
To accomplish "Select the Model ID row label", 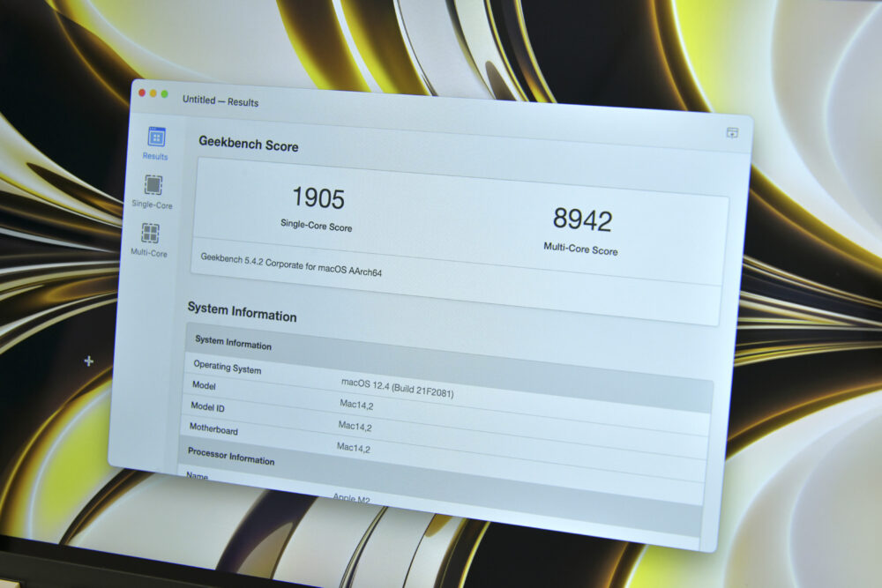I will (207, 407).
